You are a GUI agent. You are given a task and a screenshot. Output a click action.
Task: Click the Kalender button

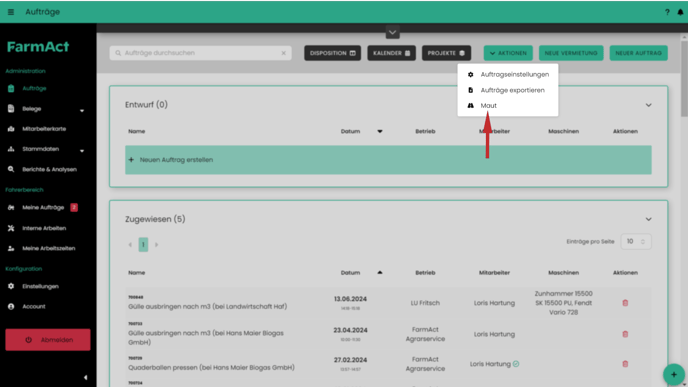point(391,53)
